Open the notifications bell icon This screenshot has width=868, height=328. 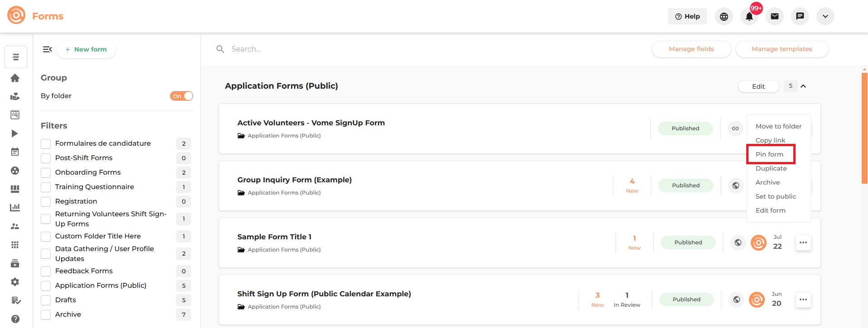[x=749, y=16]
